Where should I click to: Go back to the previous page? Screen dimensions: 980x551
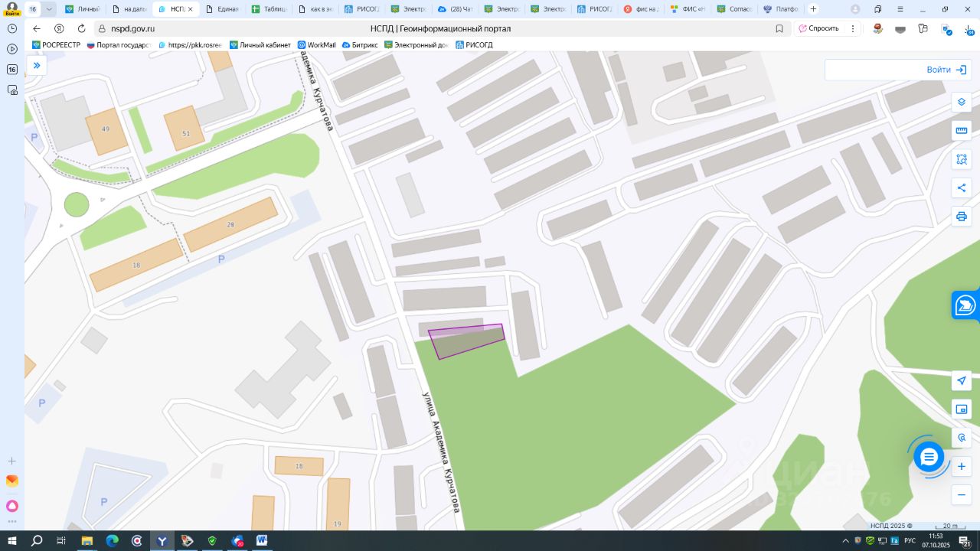tap(36, 28)
